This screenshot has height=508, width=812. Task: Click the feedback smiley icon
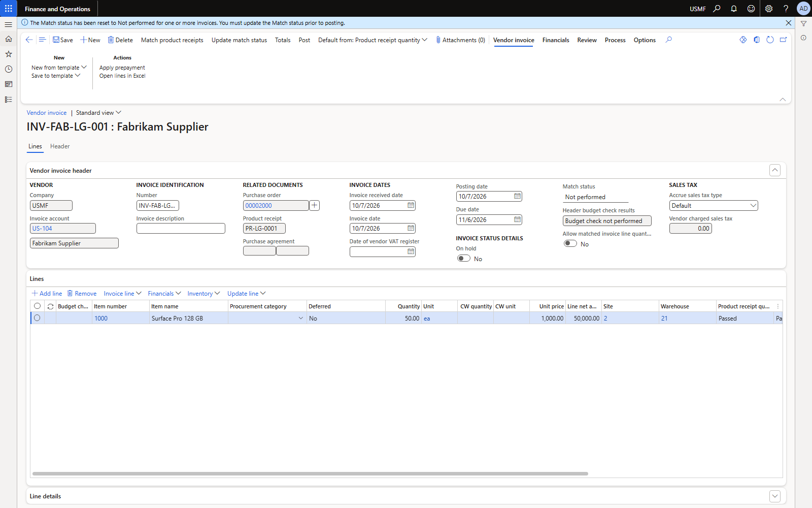coord(751,9)
